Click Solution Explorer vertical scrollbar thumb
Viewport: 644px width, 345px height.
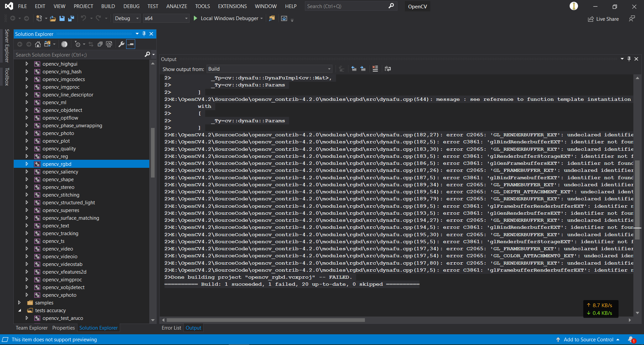click(153, 152)
